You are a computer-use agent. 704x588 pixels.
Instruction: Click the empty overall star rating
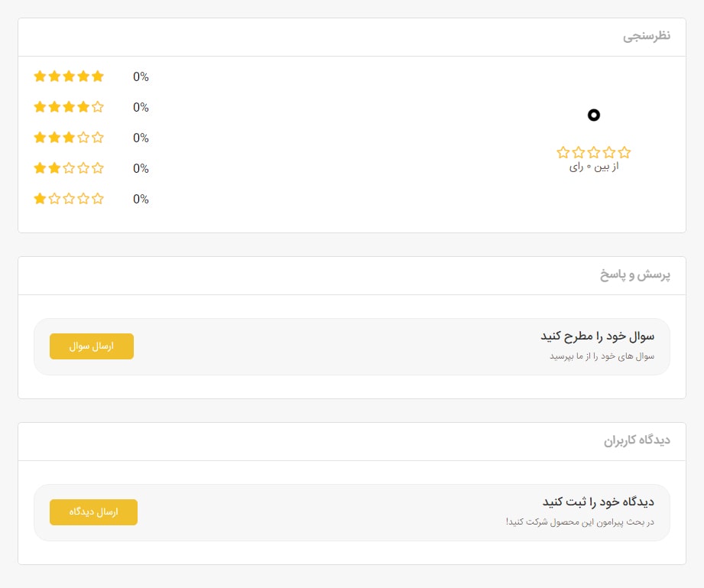click(594, 152)
